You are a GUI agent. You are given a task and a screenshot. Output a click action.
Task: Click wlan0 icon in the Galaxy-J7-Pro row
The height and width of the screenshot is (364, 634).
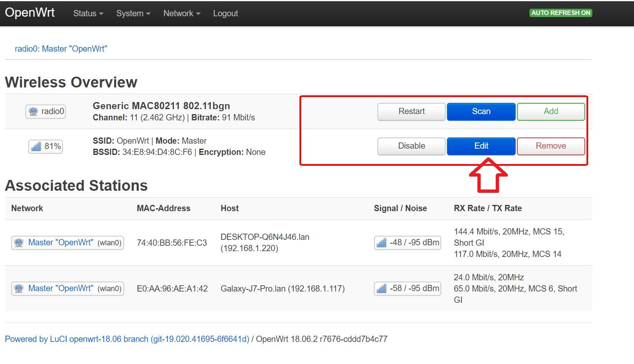point(19,288)
